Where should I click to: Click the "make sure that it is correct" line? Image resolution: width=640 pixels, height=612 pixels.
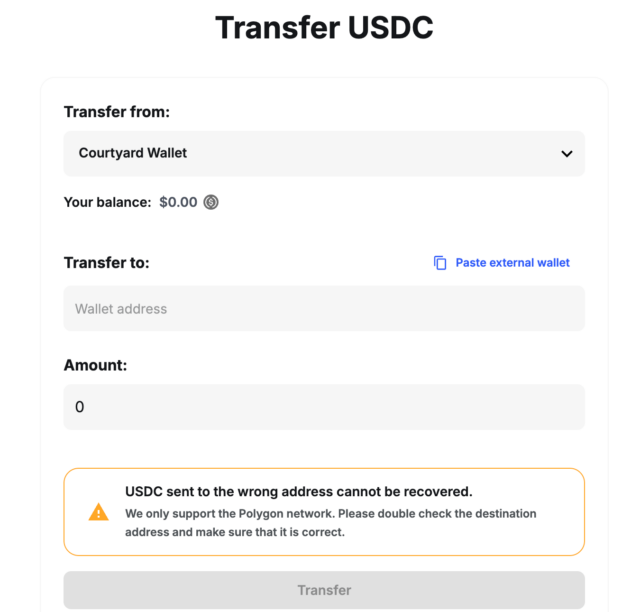(x=234, y=532)
